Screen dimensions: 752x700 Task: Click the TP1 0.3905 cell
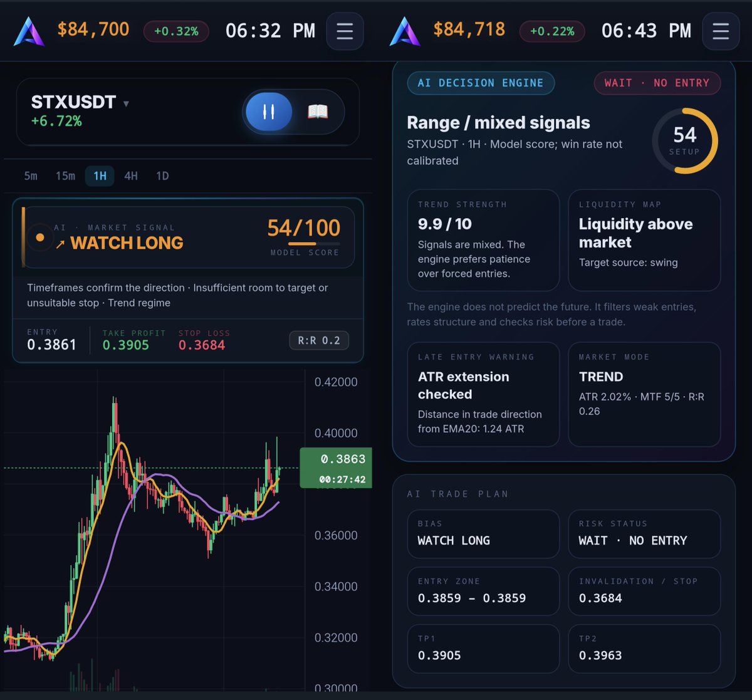click(x=483, y=649)
